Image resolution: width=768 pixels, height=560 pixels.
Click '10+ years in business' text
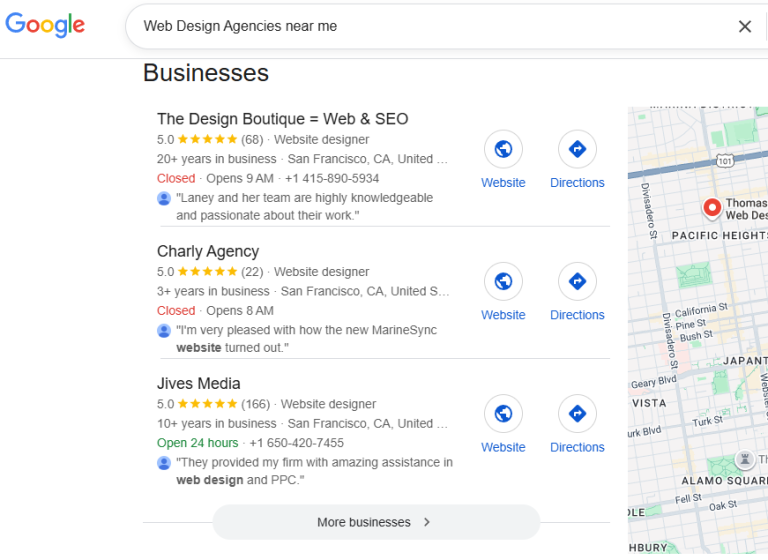click(x=216, y=424)
